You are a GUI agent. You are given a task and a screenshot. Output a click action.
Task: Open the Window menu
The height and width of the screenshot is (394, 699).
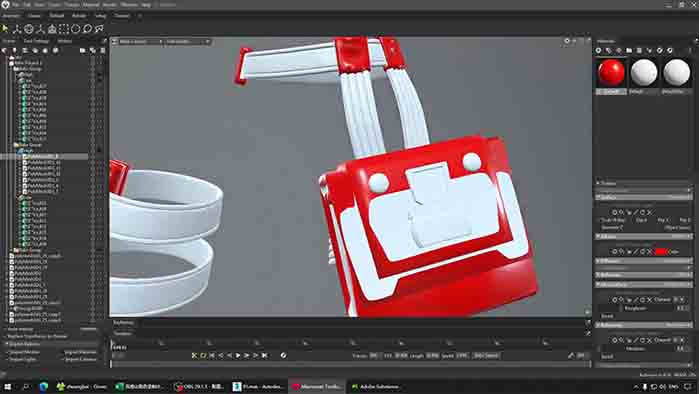coord(129,5)
